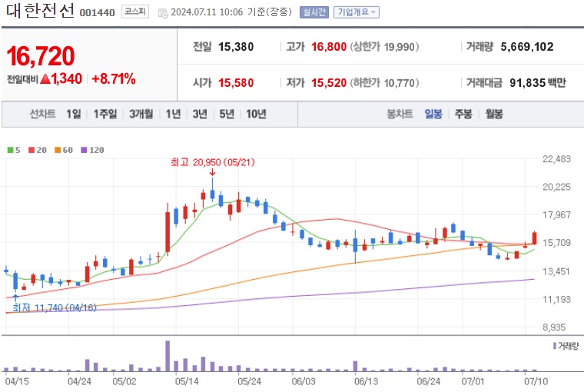Click the red up-triangle change icon
The image size is (584, 392).
(x=45, y=78)
